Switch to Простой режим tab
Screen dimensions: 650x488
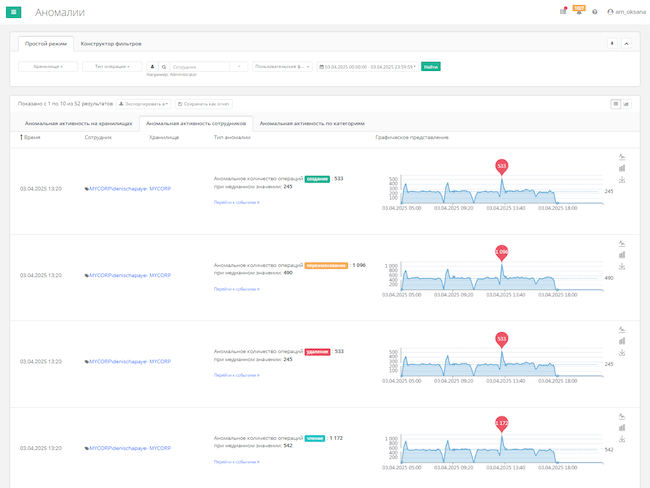pyautogui.click(x=46, y=44)
